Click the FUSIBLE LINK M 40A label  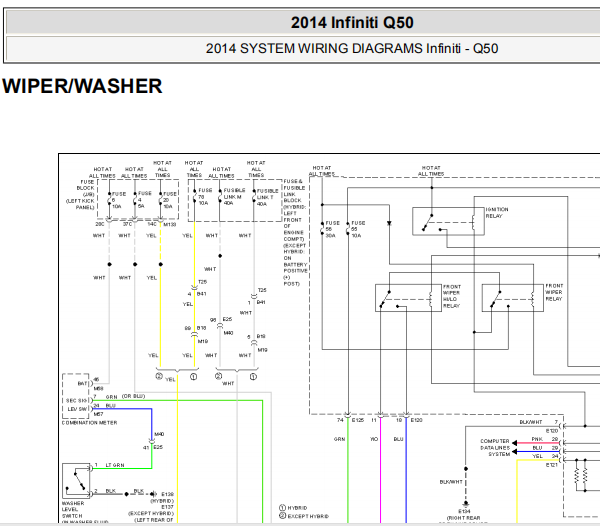click(x=233, y=197)
